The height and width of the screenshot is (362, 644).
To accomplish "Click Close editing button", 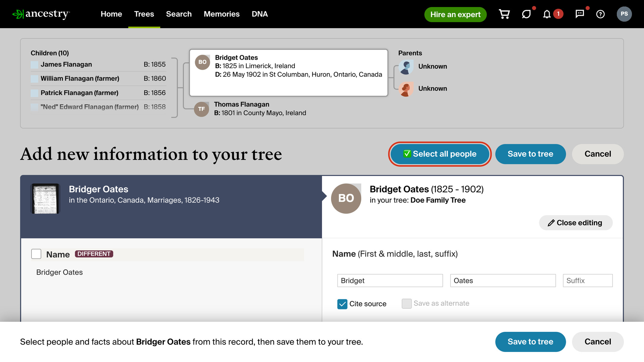I will (576, 223).
